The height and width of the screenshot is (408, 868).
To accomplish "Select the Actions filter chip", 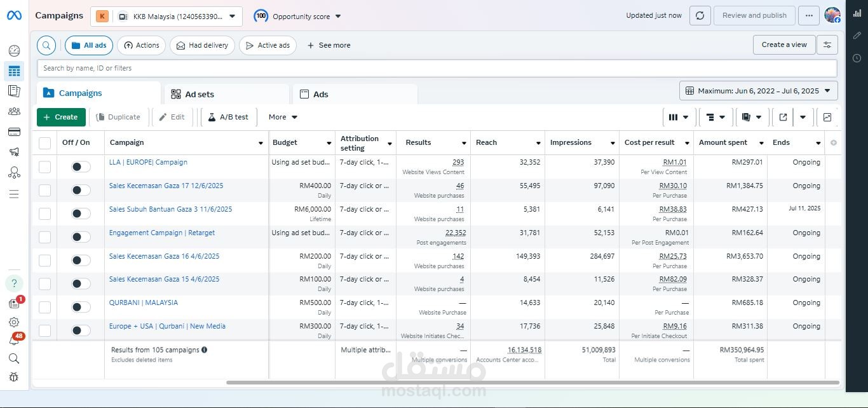I will 141,45.
